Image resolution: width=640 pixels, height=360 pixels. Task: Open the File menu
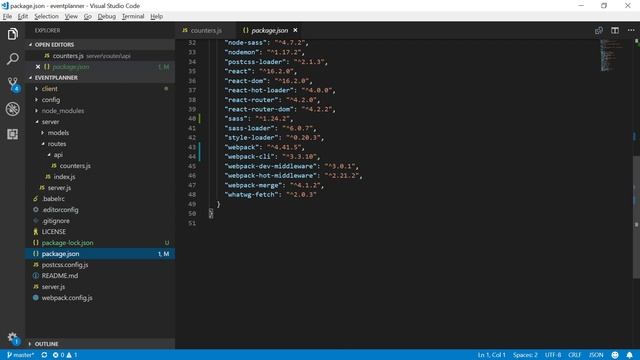pos(7,16)
